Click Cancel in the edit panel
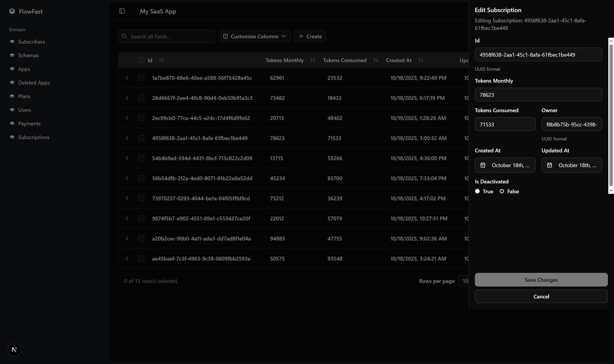Viewport: 614px width, 364px height. [541, 296]
